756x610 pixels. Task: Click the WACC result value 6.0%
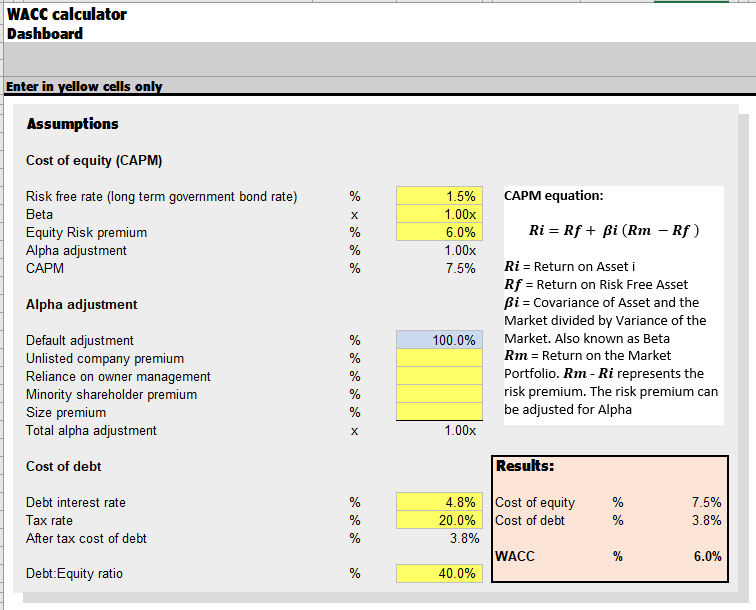click(x=707, y=556)
